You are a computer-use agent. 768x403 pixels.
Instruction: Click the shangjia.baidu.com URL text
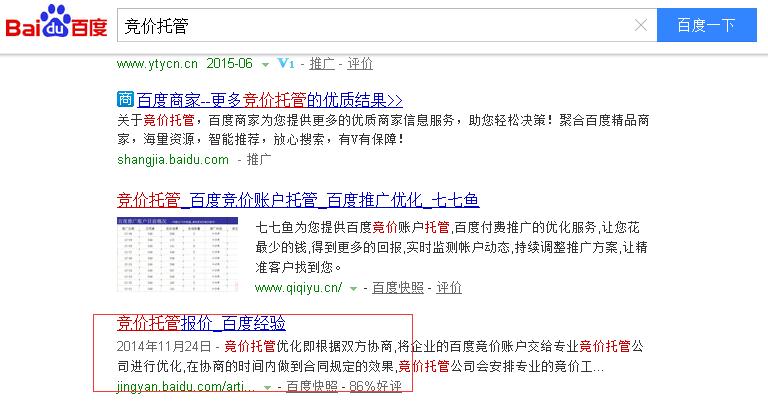(x=173, y=160)
